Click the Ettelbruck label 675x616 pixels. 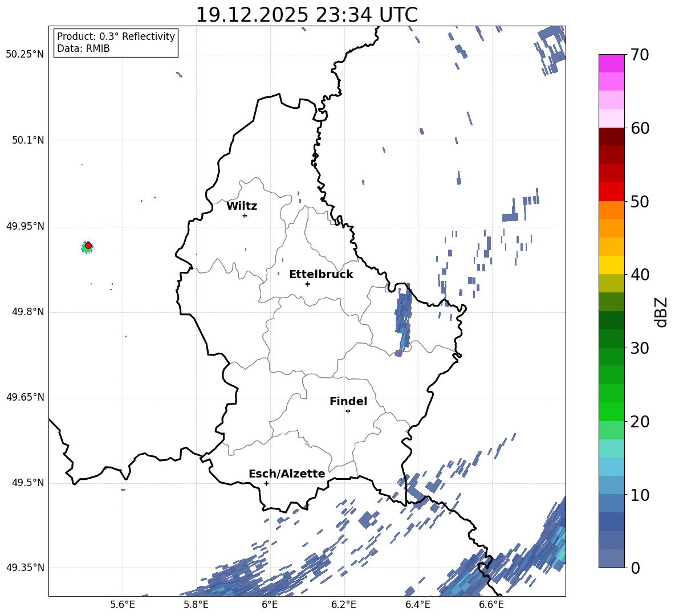321,275
